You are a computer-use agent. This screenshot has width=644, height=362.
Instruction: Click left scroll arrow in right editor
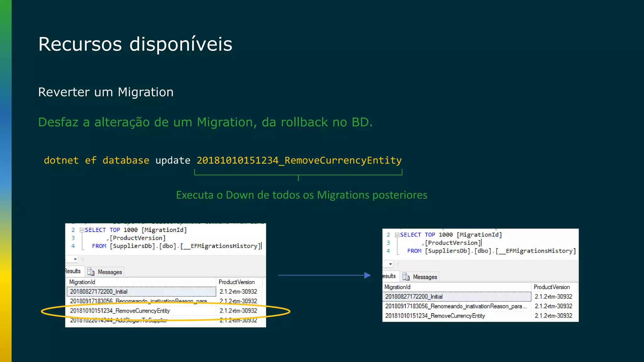(398, 264)
